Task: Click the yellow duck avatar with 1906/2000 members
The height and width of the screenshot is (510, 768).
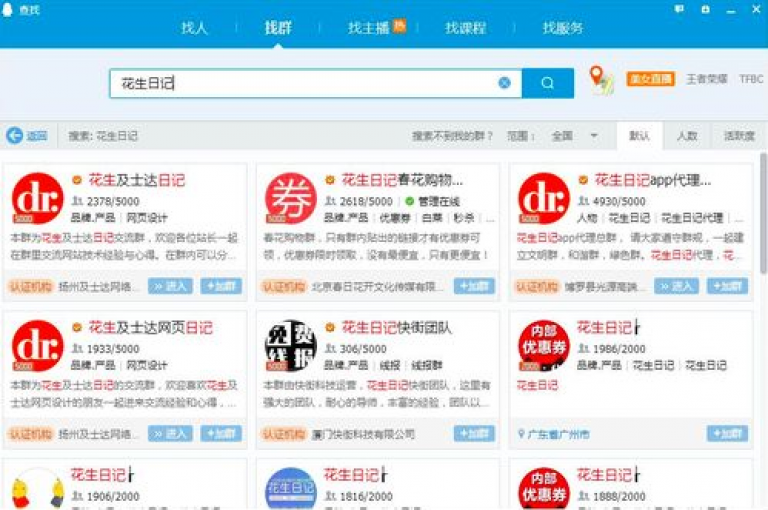Action: [37, 489]
